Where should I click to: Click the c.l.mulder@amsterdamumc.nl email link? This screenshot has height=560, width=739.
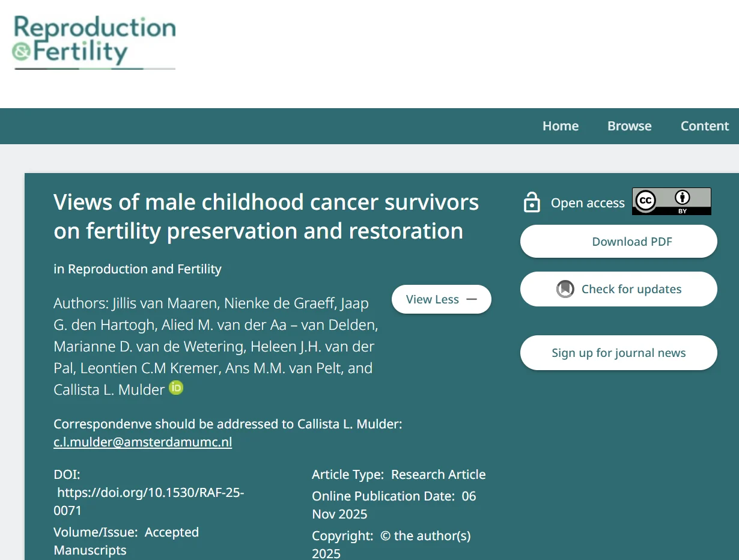[142, 442]
